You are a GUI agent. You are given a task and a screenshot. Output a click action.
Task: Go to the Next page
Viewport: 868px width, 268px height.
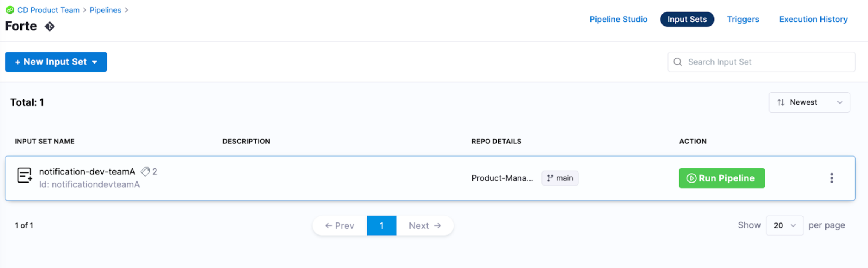click(425, 225)
